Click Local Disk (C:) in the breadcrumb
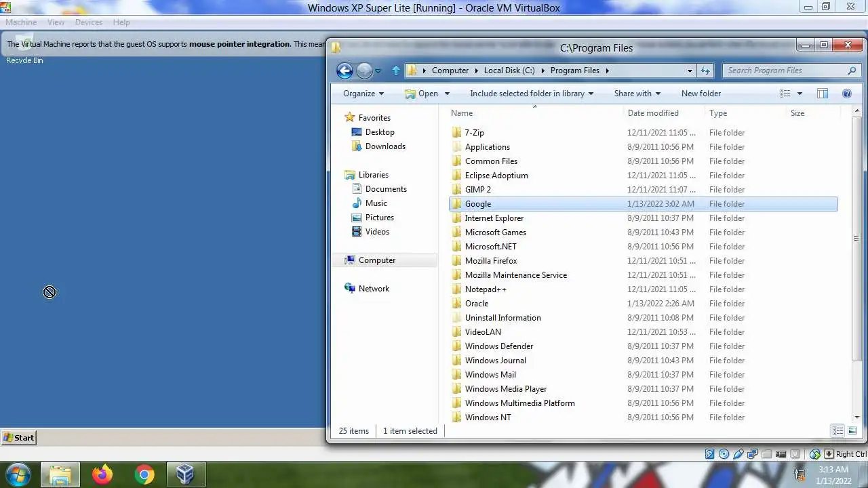This screenshot has width=868, height=488. (509, 70)
